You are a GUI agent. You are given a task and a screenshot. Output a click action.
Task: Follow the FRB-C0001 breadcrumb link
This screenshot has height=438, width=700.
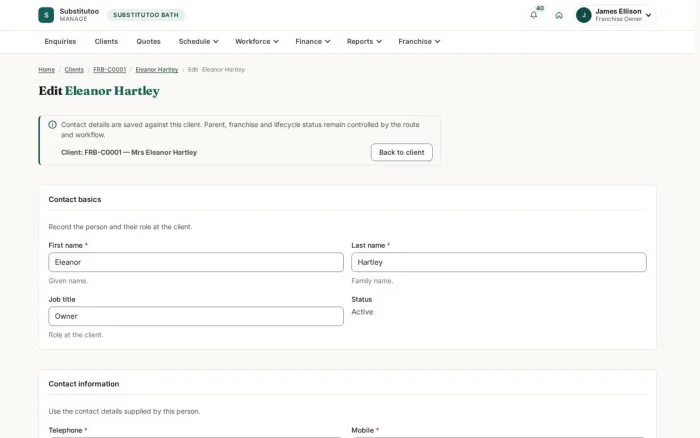click(x=109, y=70)
